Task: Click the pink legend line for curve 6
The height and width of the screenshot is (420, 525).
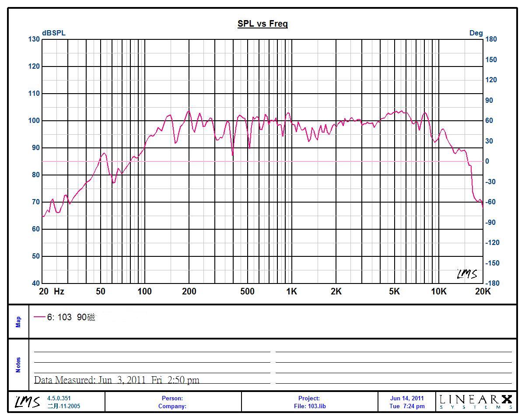Action: 39,317
